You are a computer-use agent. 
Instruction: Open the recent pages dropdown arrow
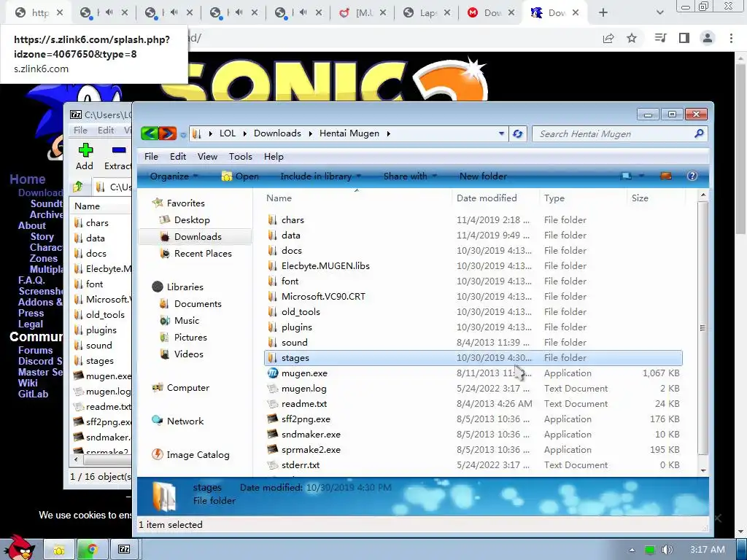point(183,135)
